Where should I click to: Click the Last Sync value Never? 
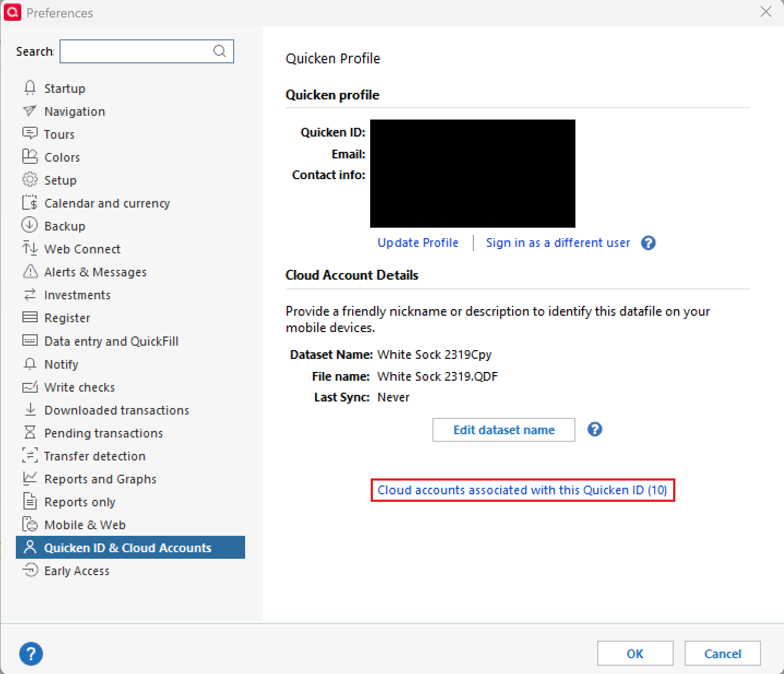[394, 397]
